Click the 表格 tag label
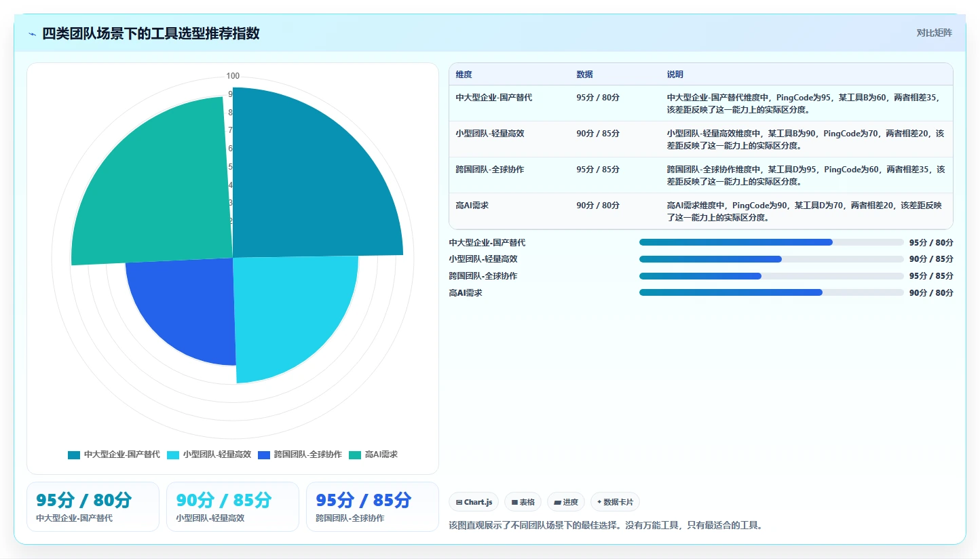 [x=527, y=503]
